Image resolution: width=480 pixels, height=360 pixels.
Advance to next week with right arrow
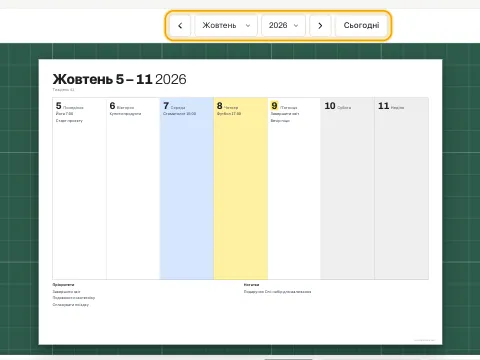coord(320,25)
